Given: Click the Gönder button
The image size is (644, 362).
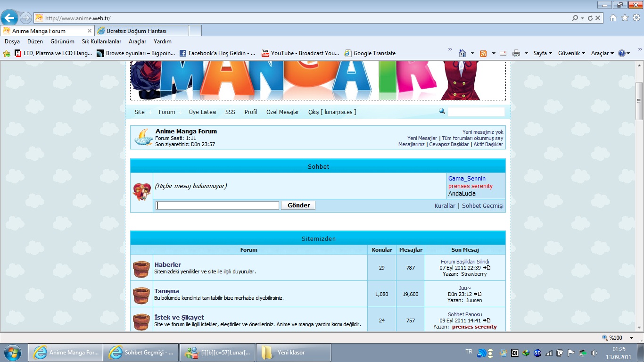Looking at the screenshot, I should click(298, 206).
